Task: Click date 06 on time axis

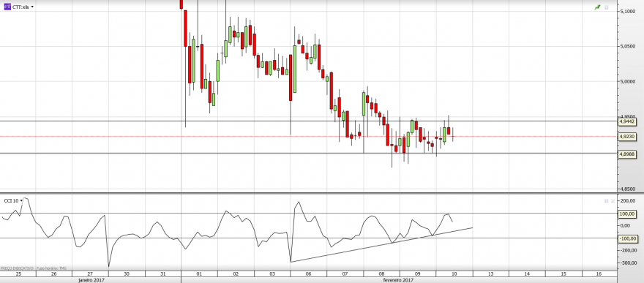Action: pos(308,273)
